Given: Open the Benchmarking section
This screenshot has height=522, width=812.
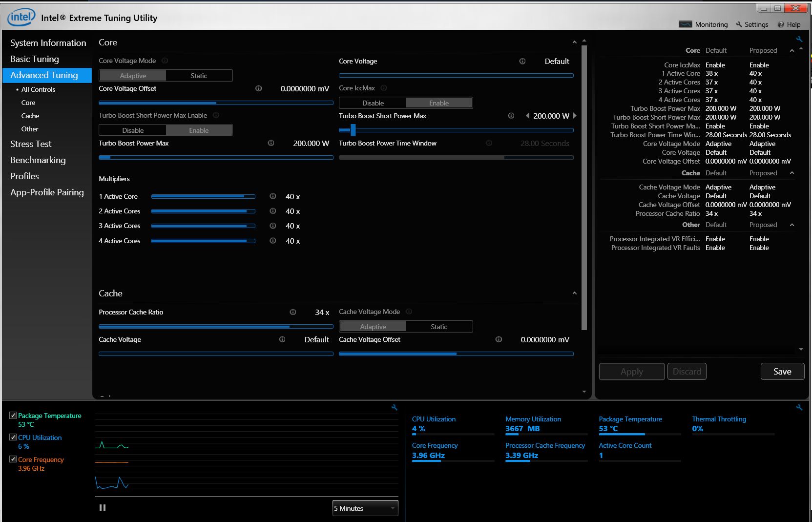Looking at the screenshot, I should tap(38, 160).
